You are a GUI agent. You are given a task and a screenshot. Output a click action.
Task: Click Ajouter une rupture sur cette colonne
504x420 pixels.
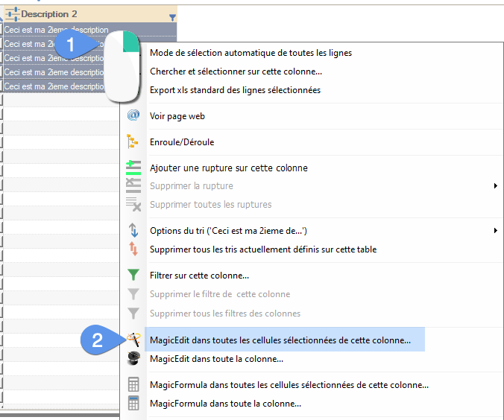(x=228, y=168)
